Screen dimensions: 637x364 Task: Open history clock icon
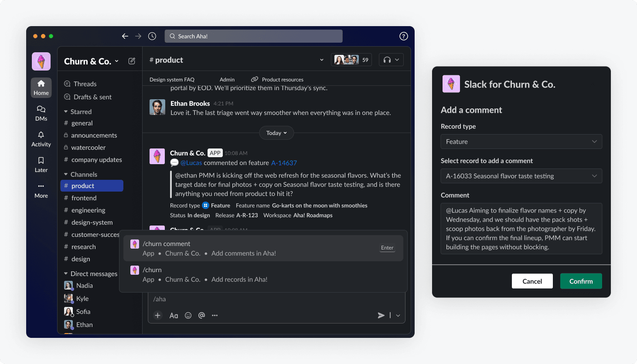pyautogui.click(x=152, y=36)
